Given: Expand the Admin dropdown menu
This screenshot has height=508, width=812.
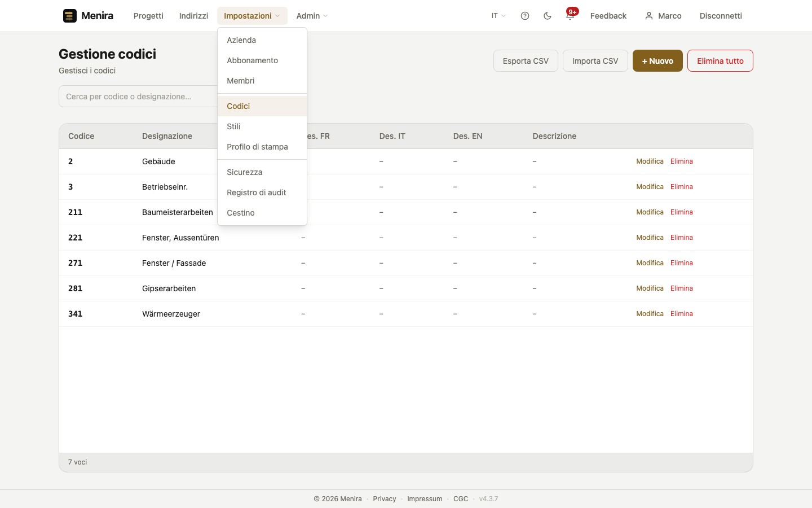Looking at the screenshot, I should [x=312, y=16].
